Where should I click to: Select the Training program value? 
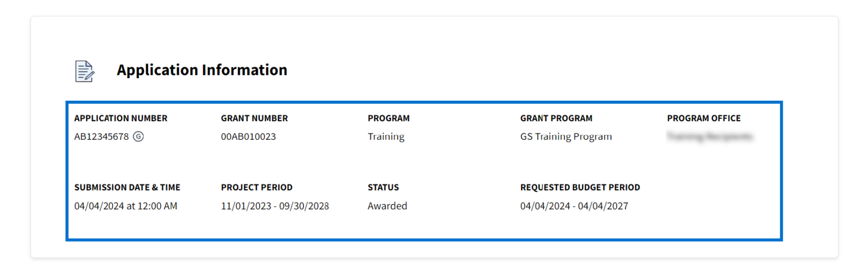386,136
